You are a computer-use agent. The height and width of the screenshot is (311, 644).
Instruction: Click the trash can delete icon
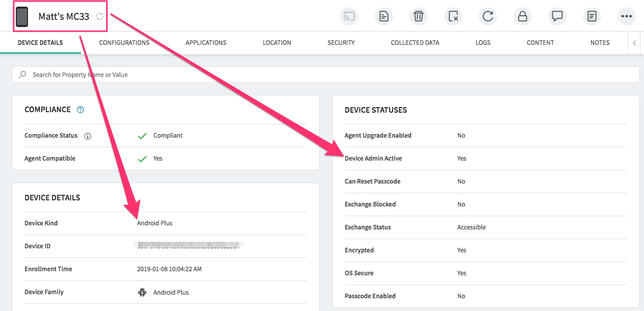(x=419, y=16)
